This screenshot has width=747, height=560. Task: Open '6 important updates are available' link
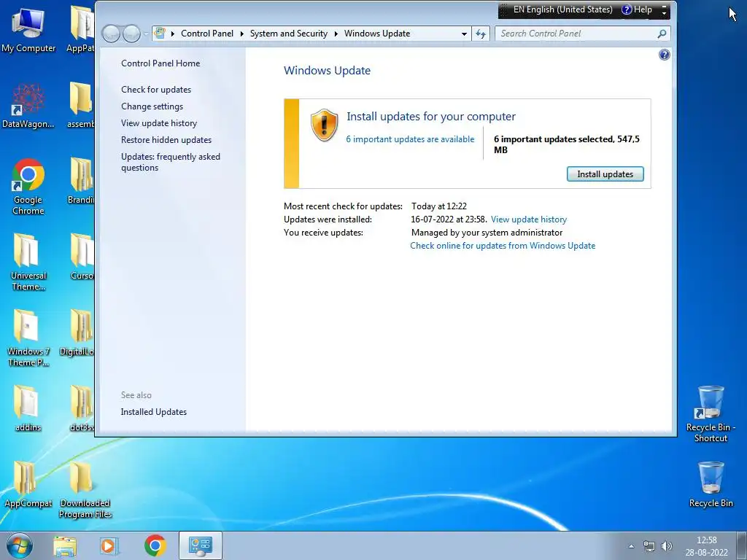[x=410, y=139]
